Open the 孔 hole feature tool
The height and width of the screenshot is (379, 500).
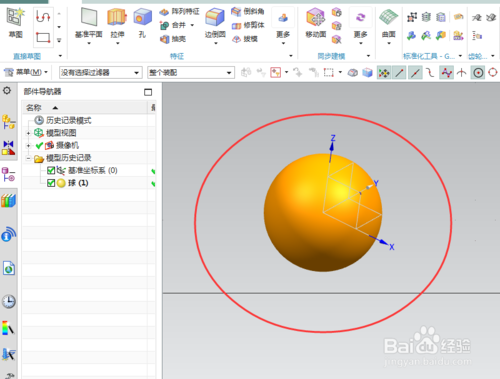pos(143,23)
